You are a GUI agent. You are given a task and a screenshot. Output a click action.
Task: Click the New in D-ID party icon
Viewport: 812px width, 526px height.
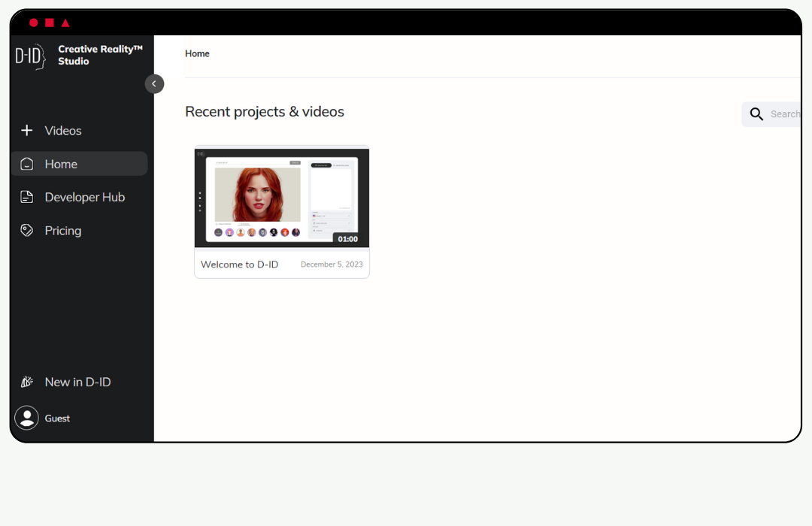[x=27, y=382]
